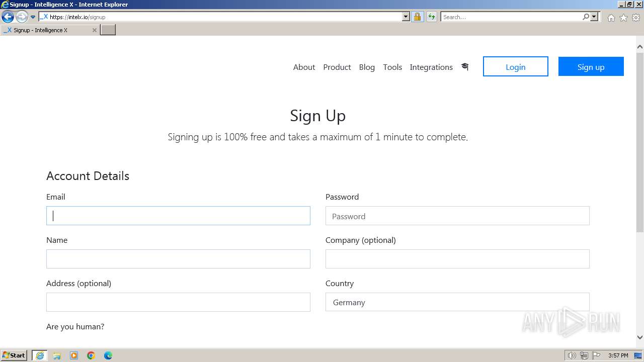Click the browser Search box

[x=511, y=17]
